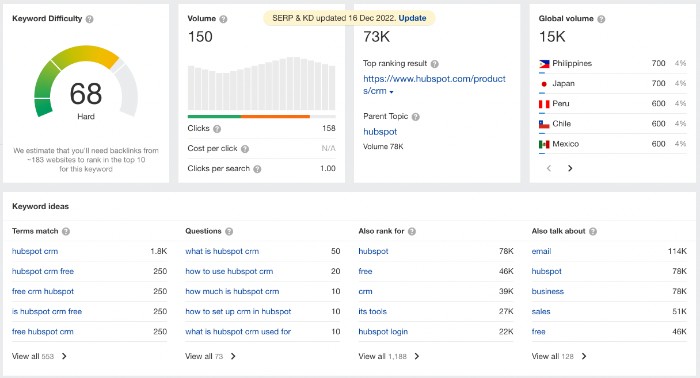Click the Clicks value 158

[329, 129]
